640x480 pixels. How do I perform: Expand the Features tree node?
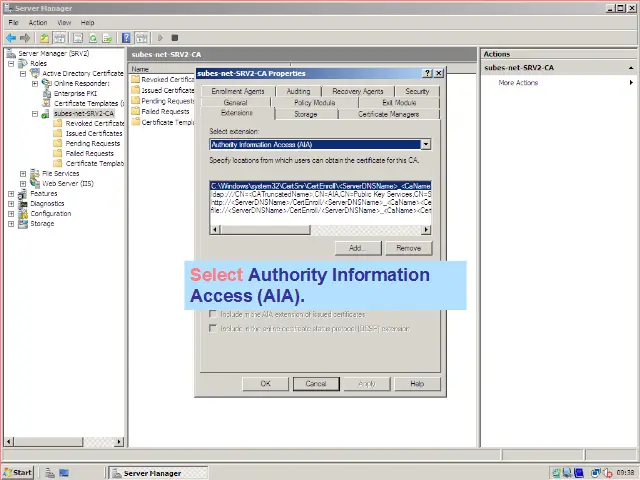coord(11,193)
